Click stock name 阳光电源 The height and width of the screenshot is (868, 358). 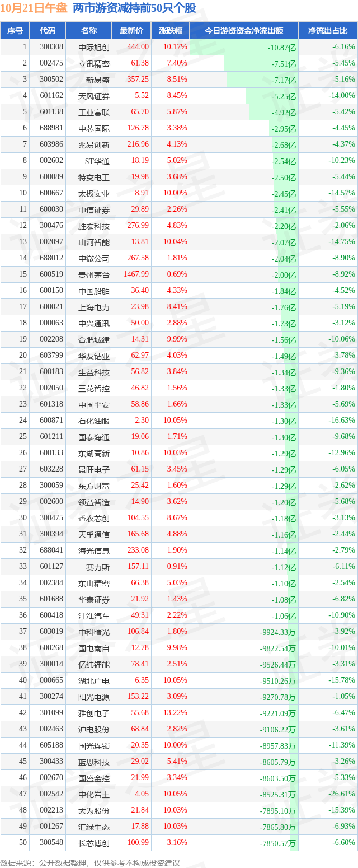coord(94,697)
